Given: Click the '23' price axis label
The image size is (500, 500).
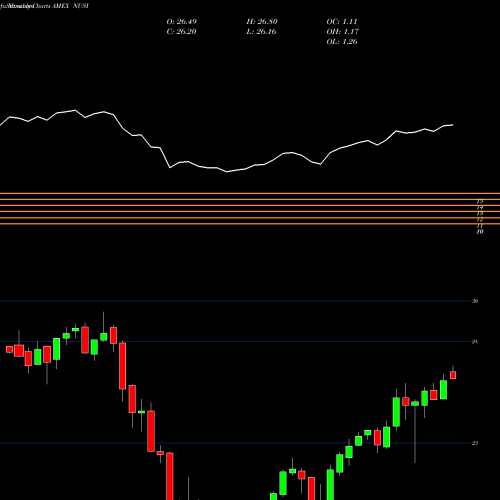Looking at the screenshot, I should coord(475,443).
